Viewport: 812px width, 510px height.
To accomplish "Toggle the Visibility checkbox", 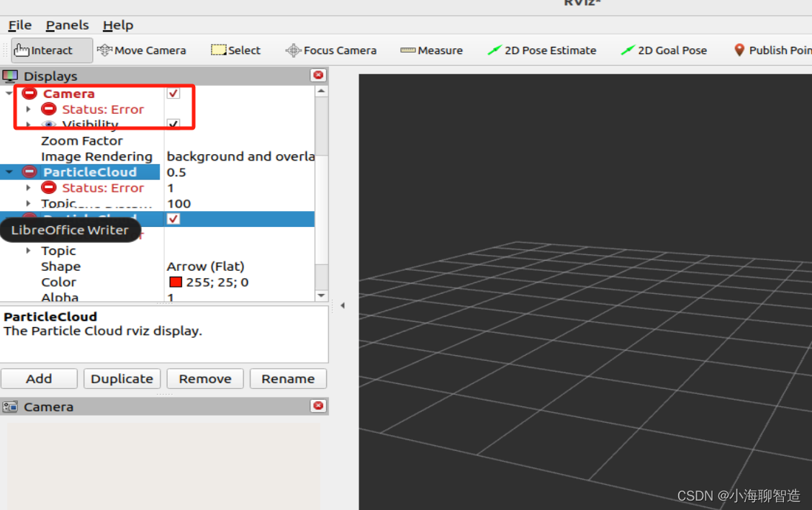I will (x=173, y=124).
